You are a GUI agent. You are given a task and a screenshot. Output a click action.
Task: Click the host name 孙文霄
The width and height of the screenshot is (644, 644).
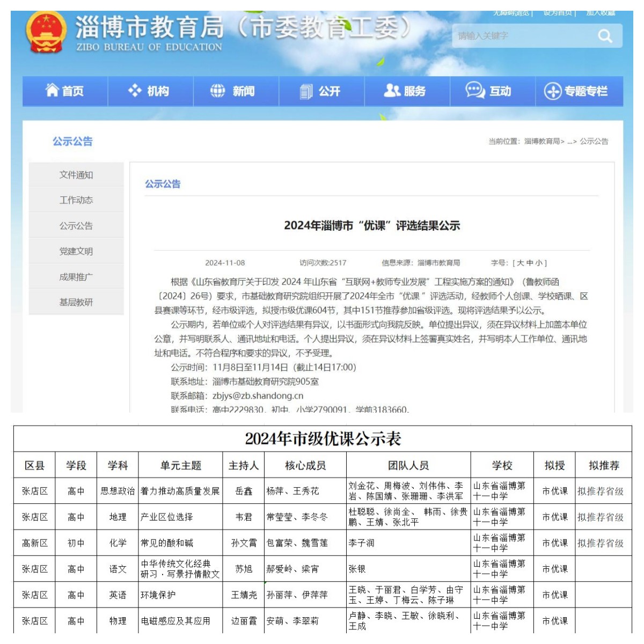pos(244,543)
